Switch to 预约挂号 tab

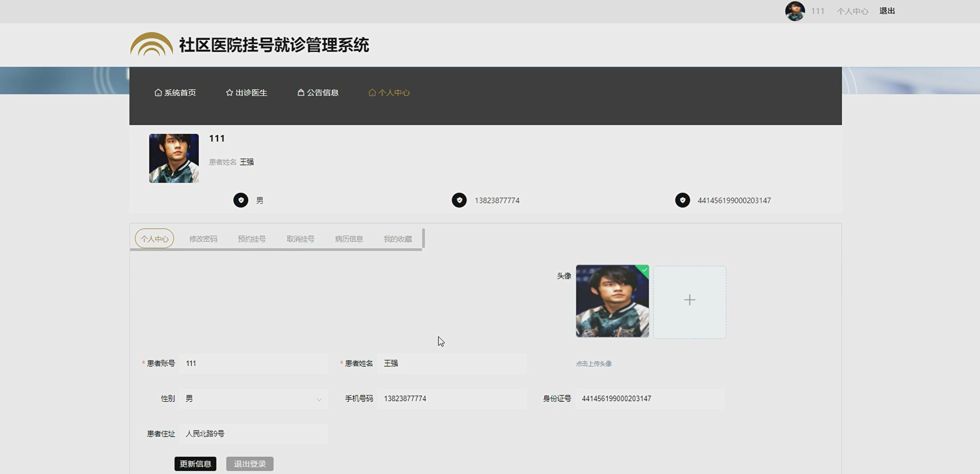(x=252, y=239)
